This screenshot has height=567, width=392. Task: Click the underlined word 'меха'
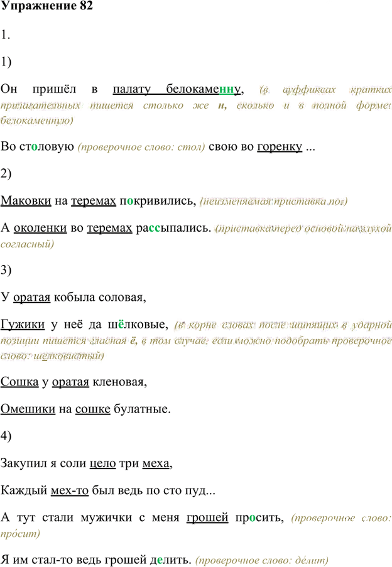tap(156, 463)
